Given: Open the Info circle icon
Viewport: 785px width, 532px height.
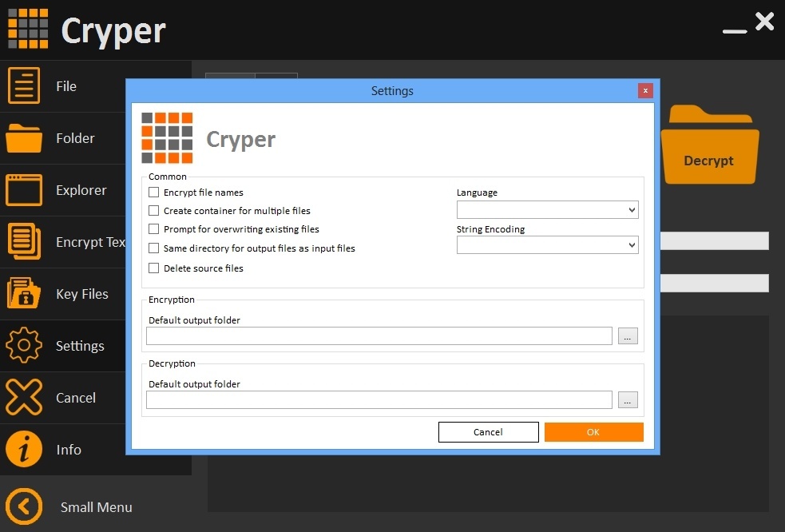Looking at the screenshot, I should (x=23, y=450).
